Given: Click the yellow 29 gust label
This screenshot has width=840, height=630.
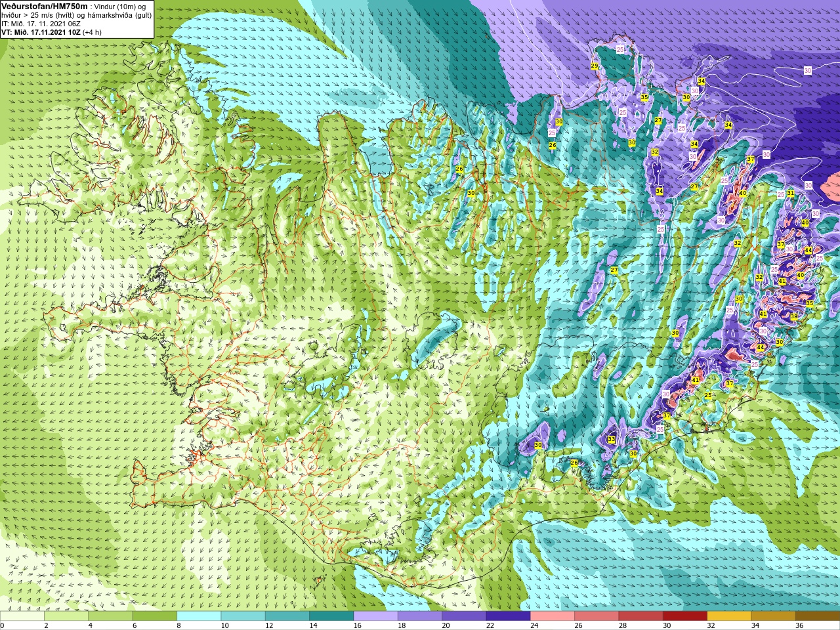Looking at the screenshot, I should point(595,66).
